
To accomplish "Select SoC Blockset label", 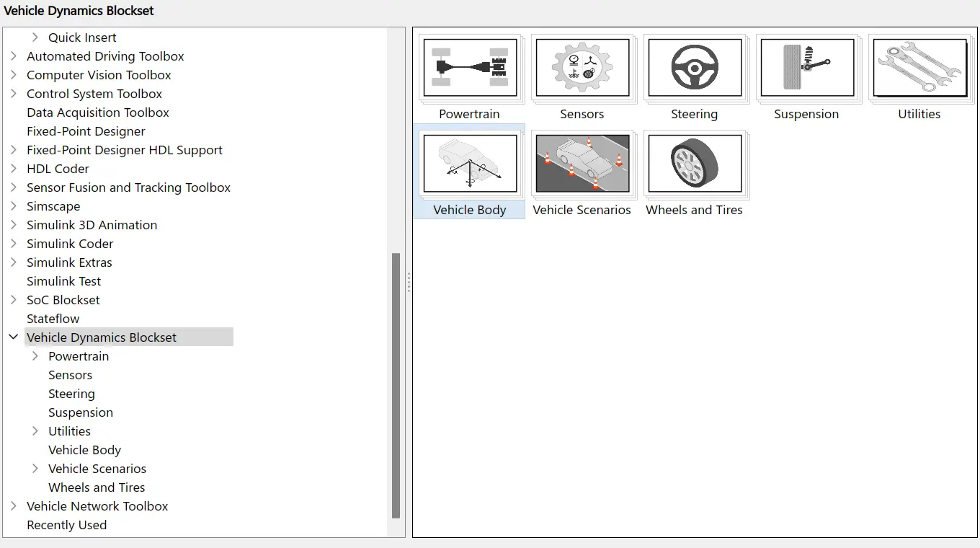I will 63,300.
